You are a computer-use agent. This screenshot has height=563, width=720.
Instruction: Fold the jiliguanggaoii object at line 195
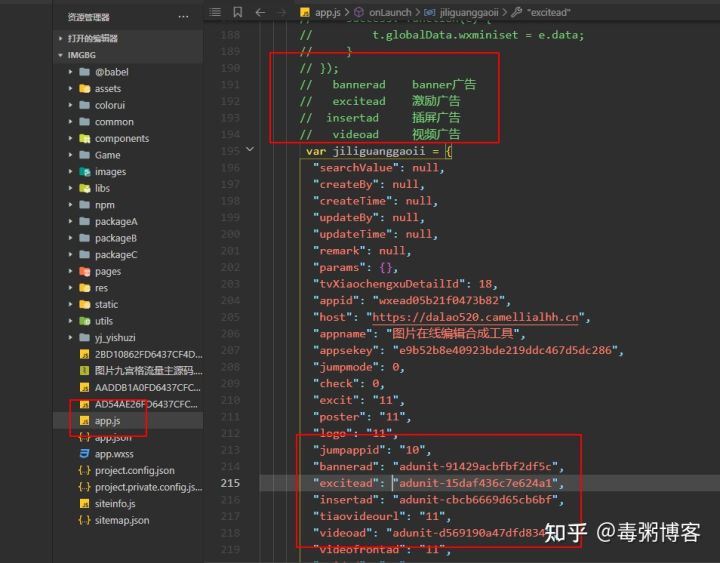point(250,149)
